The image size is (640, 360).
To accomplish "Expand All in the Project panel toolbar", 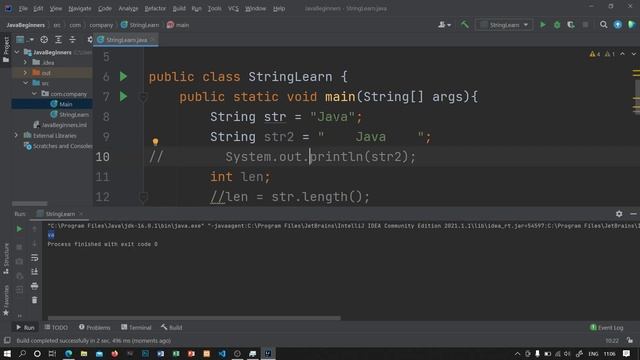I will pyautogui.click(x=58, y=40).
